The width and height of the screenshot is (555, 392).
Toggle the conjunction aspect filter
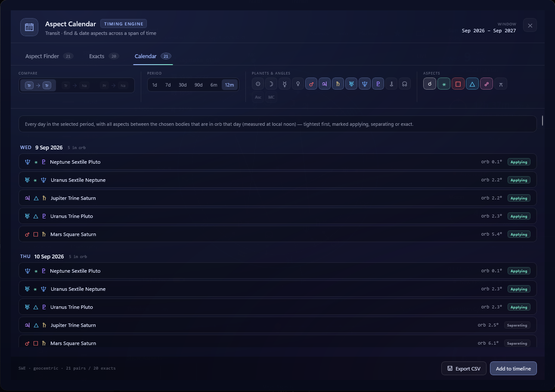coord(430,84)
